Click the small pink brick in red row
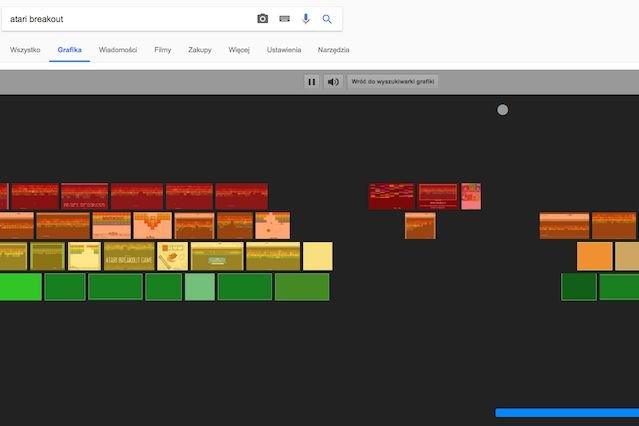The width and height of the screenshot is (639, 426). coord(471,196)
